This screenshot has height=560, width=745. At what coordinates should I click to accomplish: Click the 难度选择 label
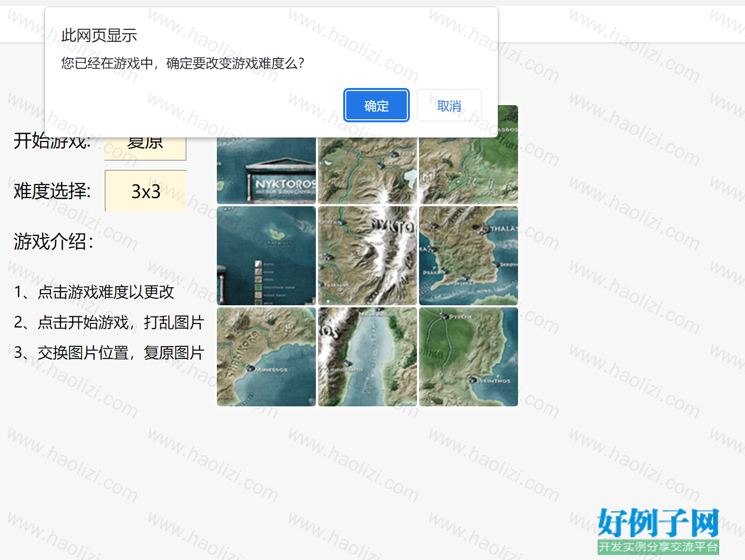point(52,191)
